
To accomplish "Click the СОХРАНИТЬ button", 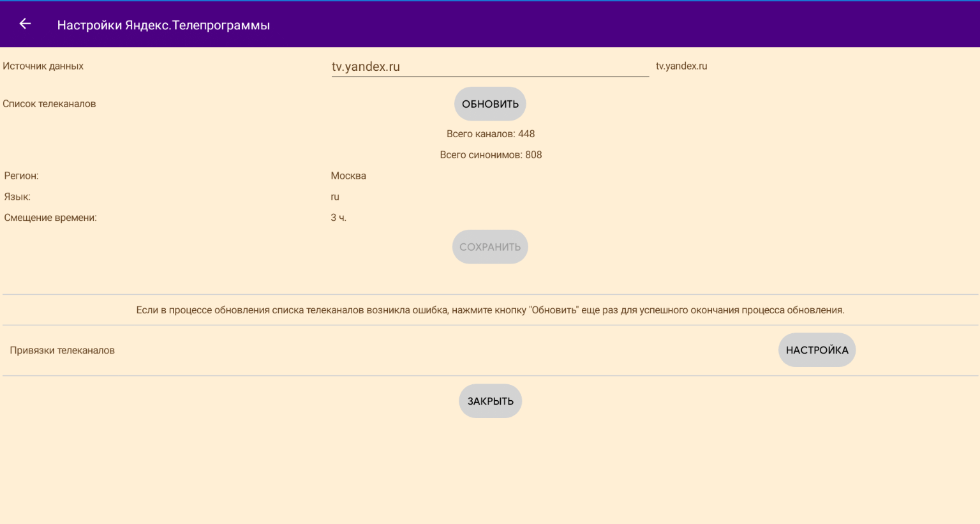I will (490, 247).
